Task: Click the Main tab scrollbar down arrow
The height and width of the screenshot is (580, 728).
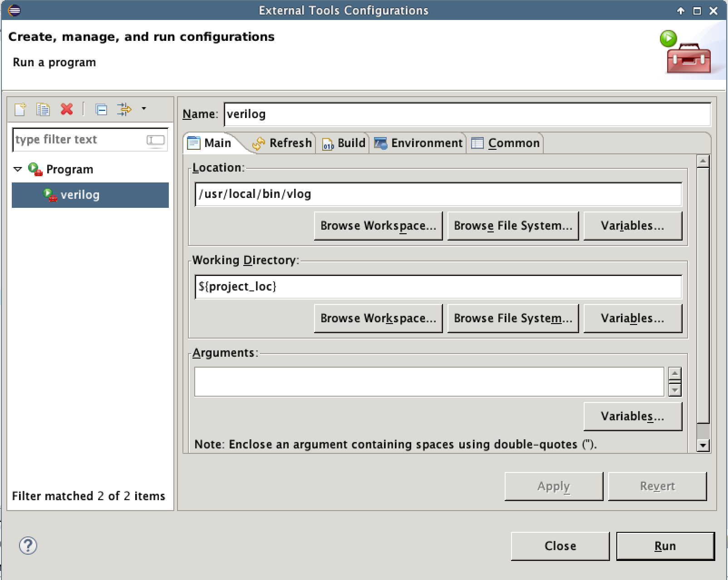Action: click(x=703, y=446)
